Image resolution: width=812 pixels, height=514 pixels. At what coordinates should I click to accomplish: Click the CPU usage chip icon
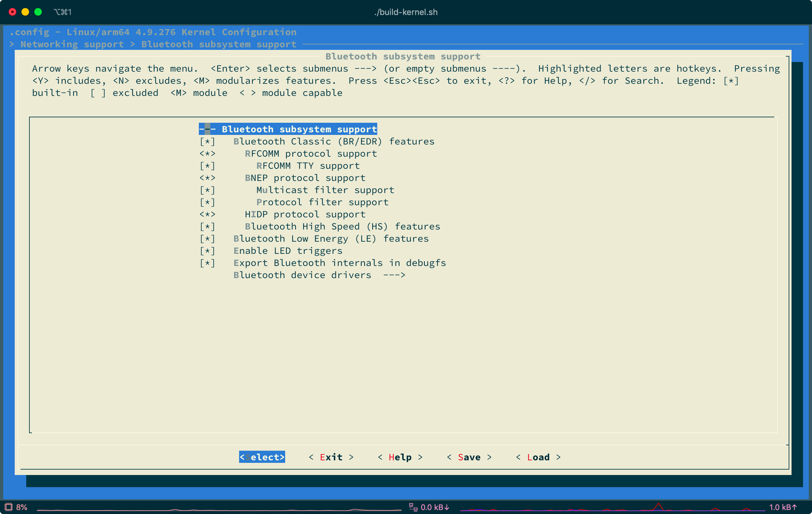pyautogui.click(x=8, y=507)
